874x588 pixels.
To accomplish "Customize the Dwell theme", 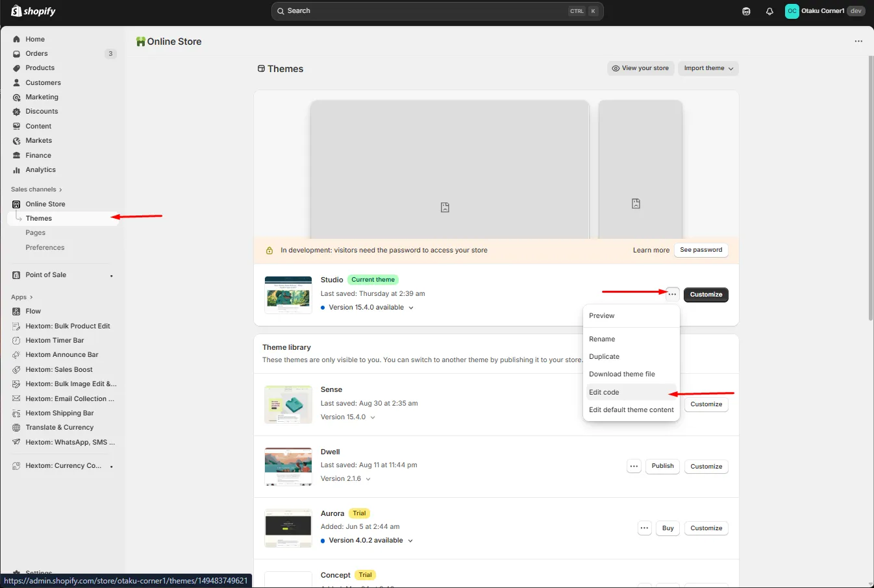I will click(x=706, y=467).
